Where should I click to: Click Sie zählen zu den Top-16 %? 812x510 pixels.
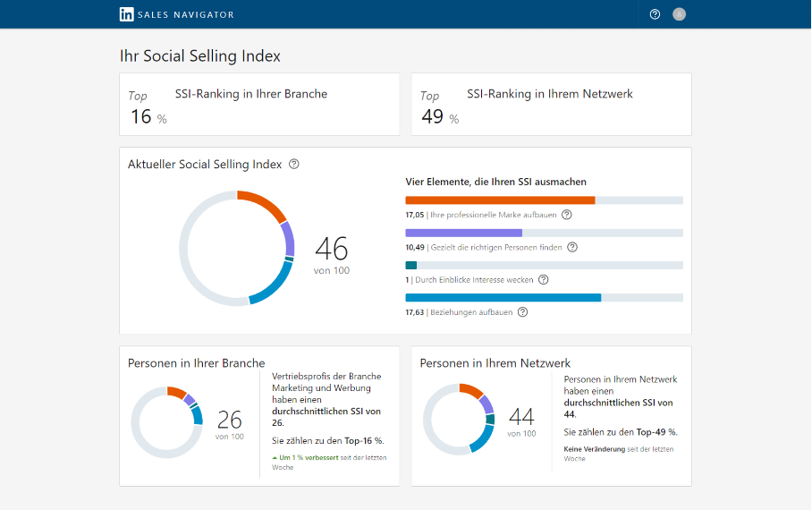click(x=328, y=440)
